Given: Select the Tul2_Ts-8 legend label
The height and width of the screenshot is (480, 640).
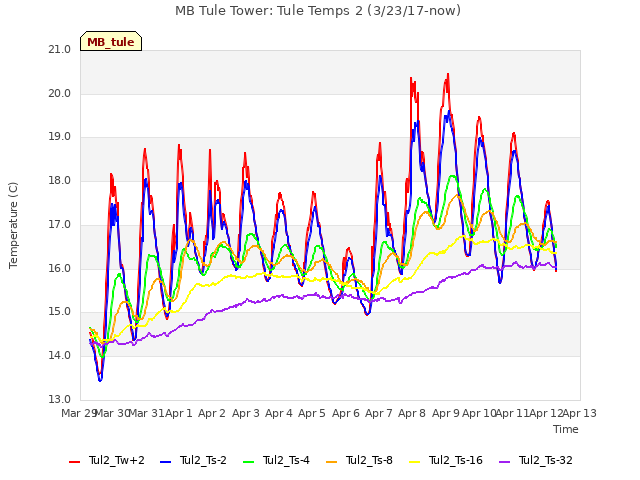Looking at the screenshot, I should pos(369,460).
